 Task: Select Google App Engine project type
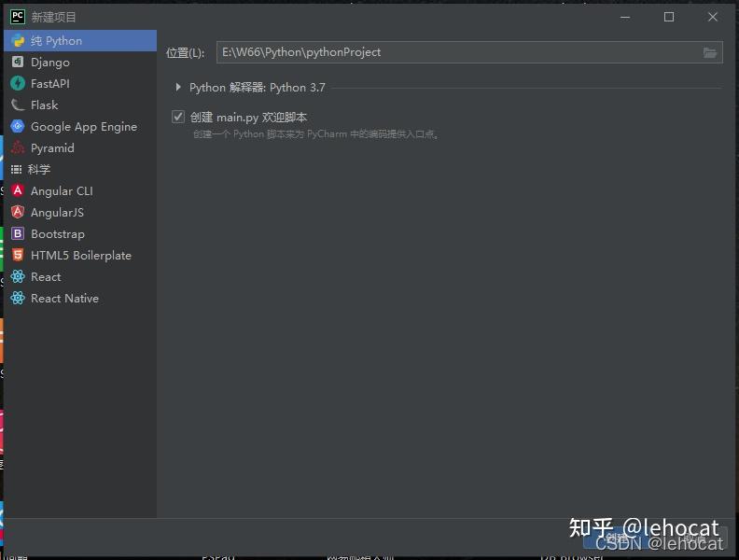tap(80, 126)
